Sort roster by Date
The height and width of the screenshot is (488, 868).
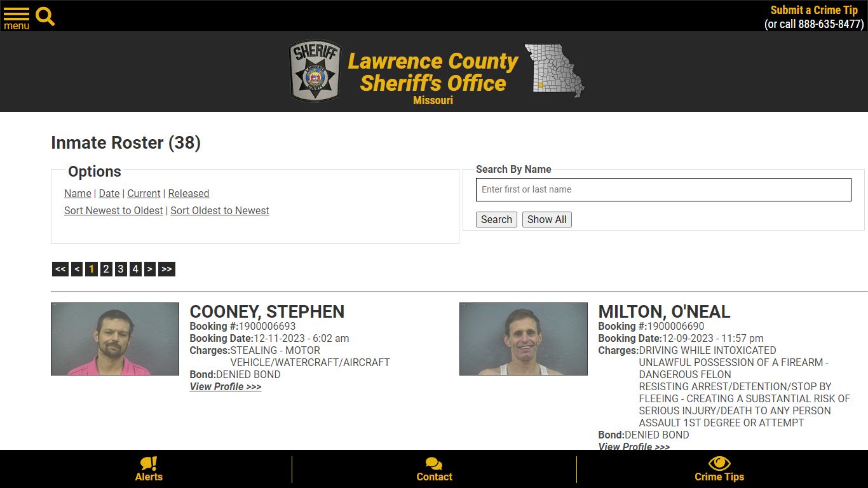[109, 193]
